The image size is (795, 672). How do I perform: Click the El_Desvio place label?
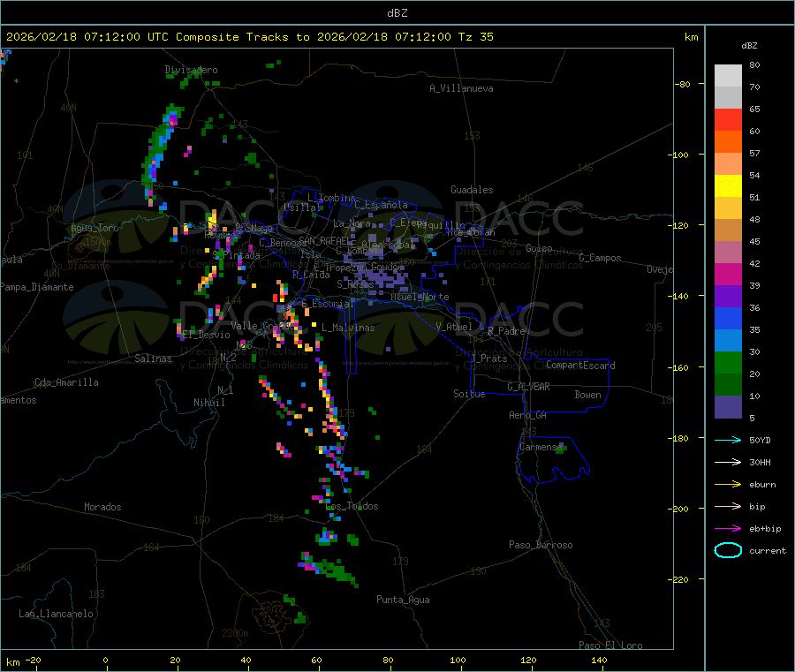click(206, 335)
